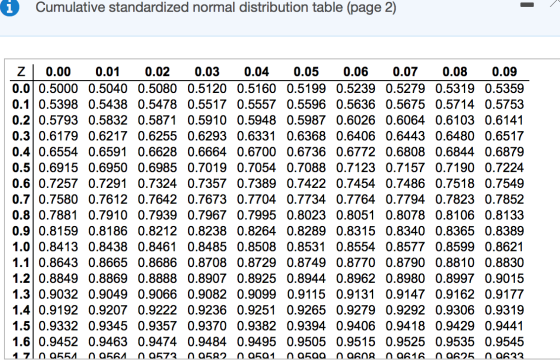Viewport: 560px width, 363px height.
Task: Click the cell value 0.6879
Action: pos(504,152)
